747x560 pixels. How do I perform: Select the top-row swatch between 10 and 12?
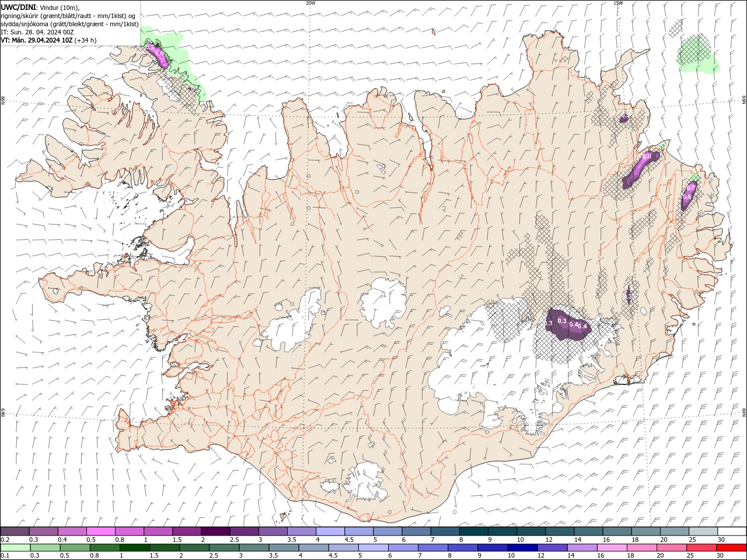(530, 531)
